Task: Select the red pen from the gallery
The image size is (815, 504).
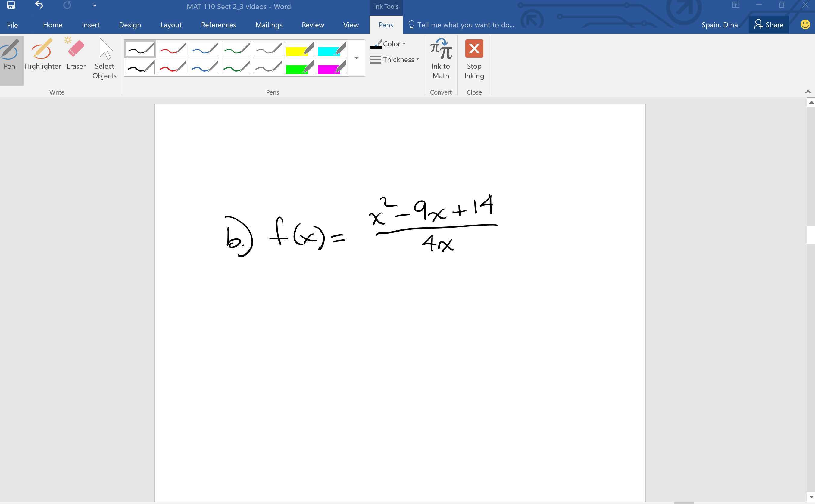Action: 172,49
